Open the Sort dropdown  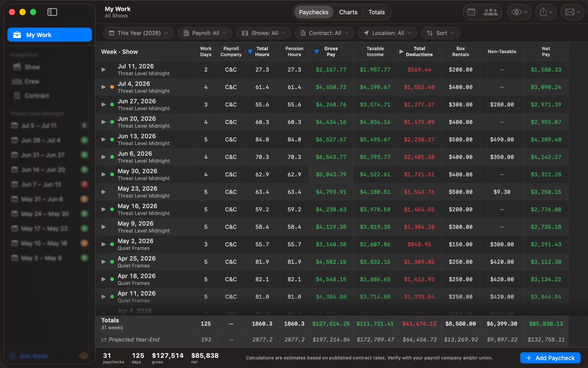440,33
